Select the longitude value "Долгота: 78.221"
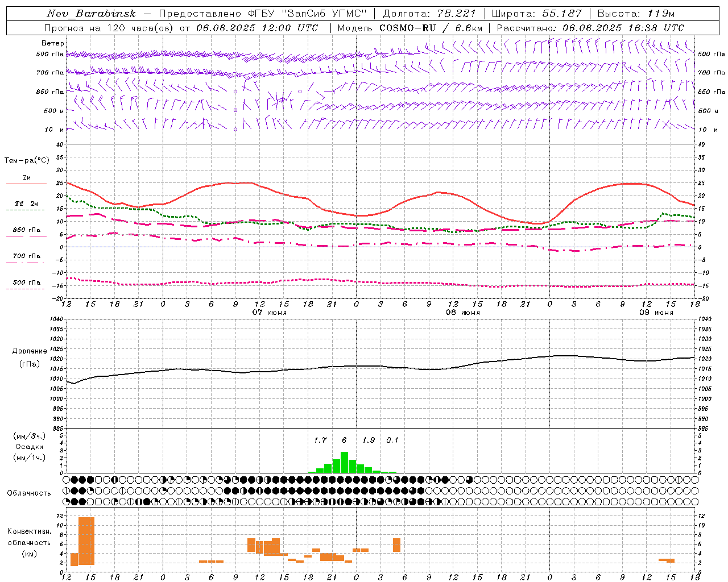This screenshot has height=582, width=728. [429, 14]
